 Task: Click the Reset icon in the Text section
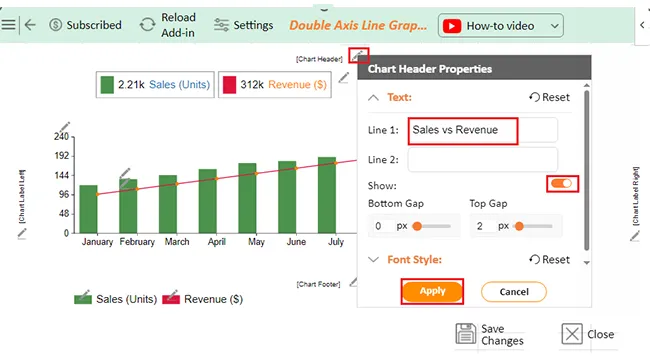click(x=534, y=97)
